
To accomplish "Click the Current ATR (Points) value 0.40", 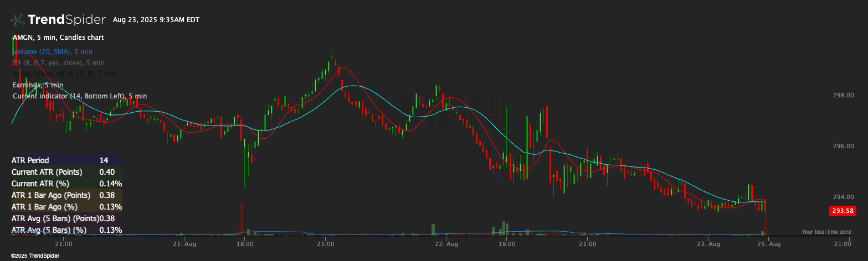I will pyautogui.click(x=107, y=172).
